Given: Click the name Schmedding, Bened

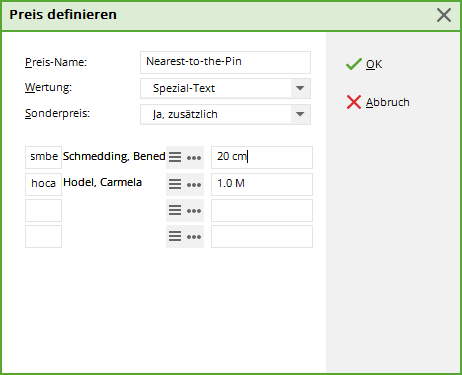Looking at the screenshot, I should pyautogui.click(x=114, y=156).
